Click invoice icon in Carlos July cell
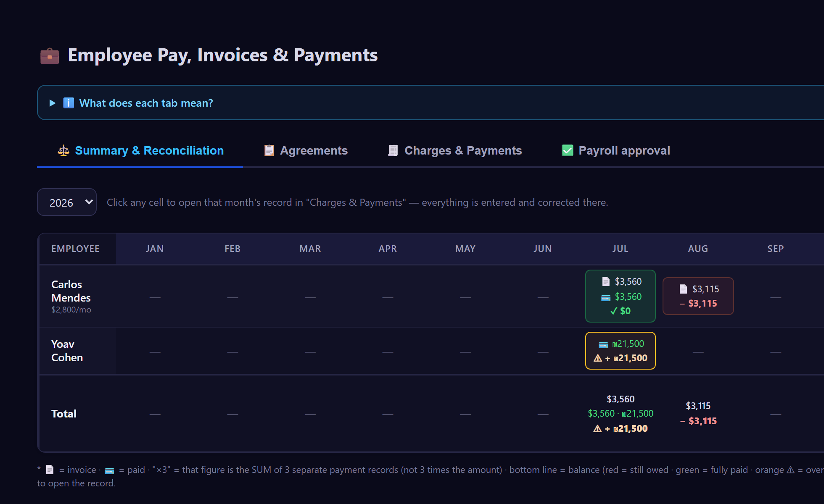 (606, 281)
